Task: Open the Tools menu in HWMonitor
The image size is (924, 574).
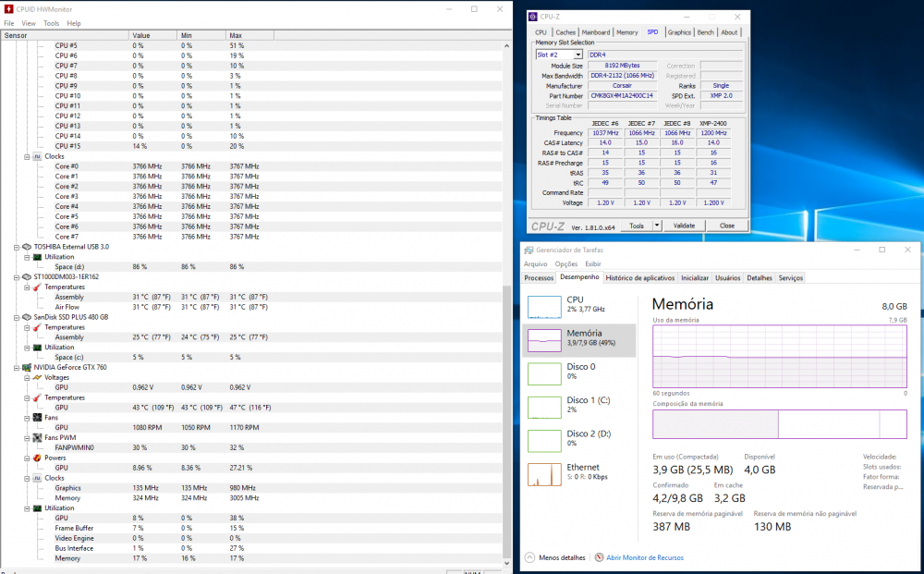Action: pos(51,23)
